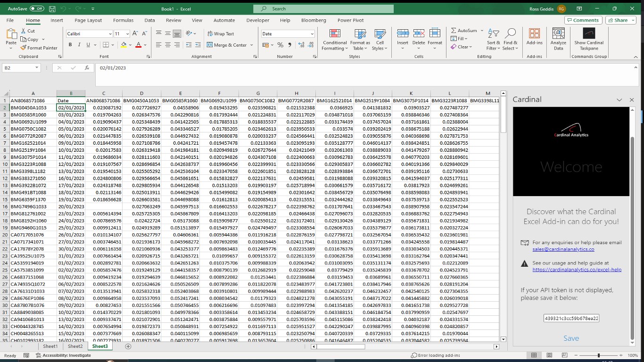Open the Font name dropdown Calibri
The height and width of the screenshot is (362, 644).
(110, 34)
